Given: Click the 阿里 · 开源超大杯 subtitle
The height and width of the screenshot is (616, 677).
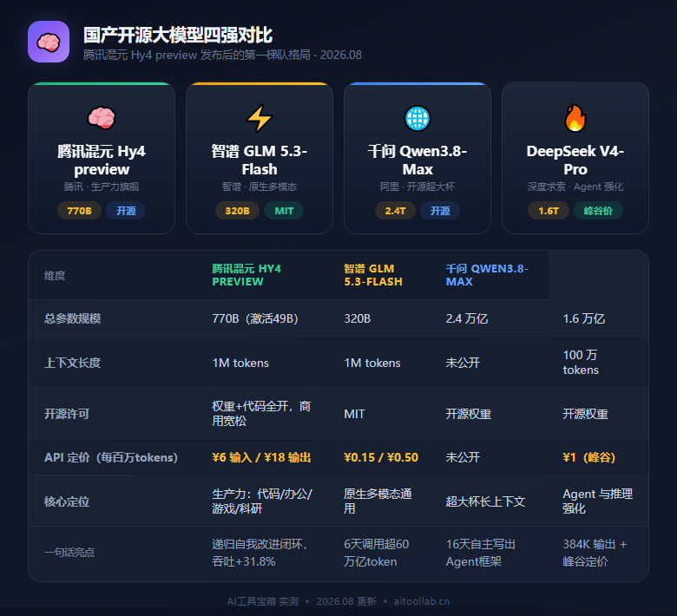Looking at the screenshot, I should [417, 187].
